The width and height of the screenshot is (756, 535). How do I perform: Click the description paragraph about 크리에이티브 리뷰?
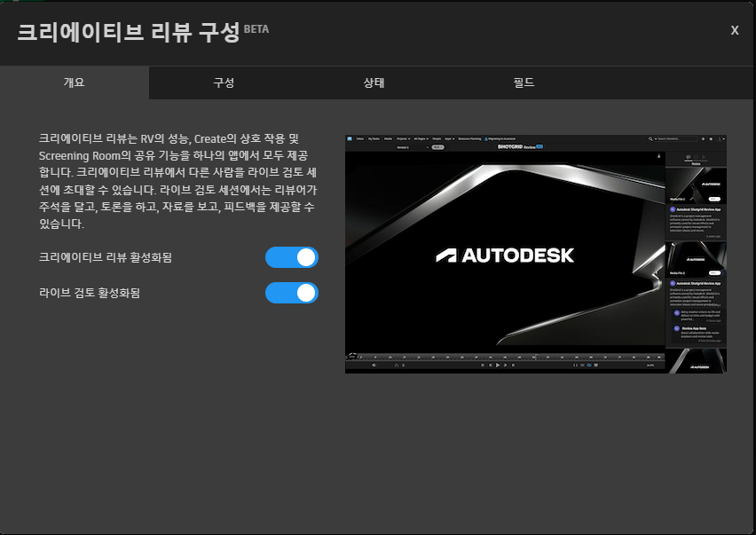[x=177, y=181]
